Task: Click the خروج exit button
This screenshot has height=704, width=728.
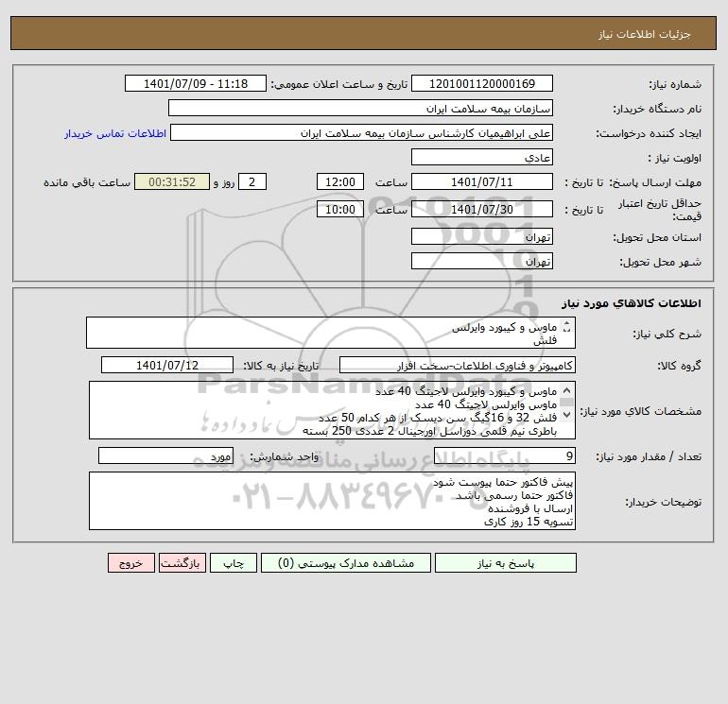Action: click(x=130, y=563)
